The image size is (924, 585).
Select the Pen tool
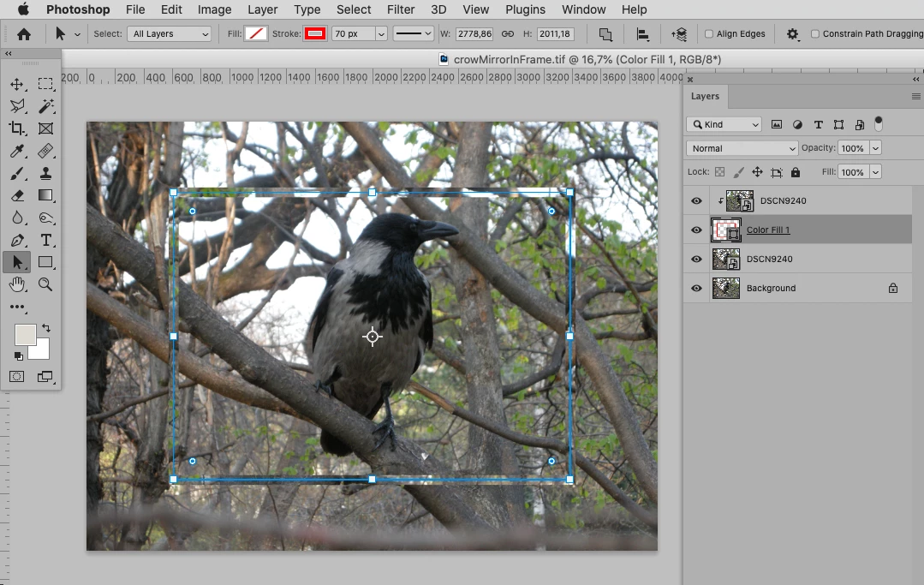[17, 240]
